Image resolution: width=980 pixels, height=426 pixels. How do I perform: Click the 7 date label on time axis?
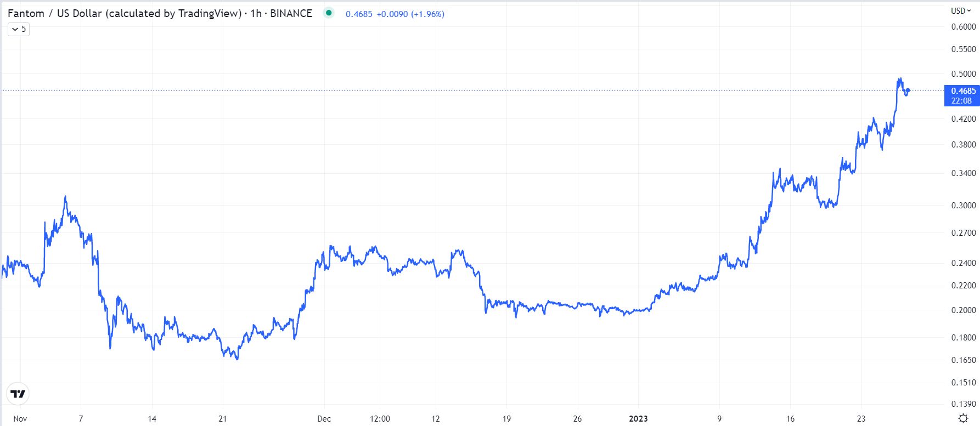(81, 419)
